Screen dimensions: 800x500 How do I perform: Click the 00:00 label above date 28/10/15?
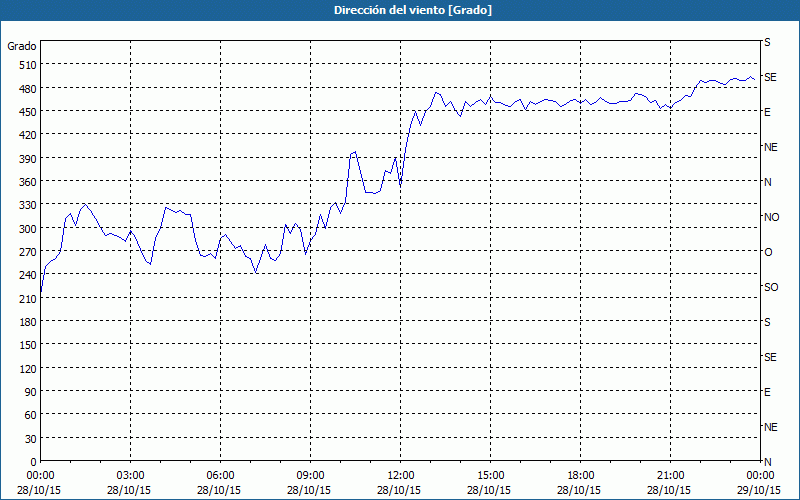coord(40,476)
